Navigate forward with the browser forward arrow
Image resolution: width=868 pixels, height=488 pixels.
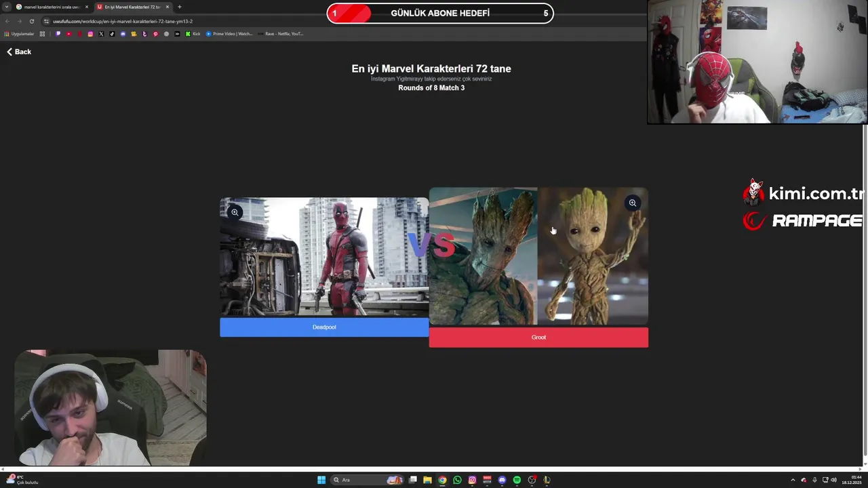click(19, 21)
